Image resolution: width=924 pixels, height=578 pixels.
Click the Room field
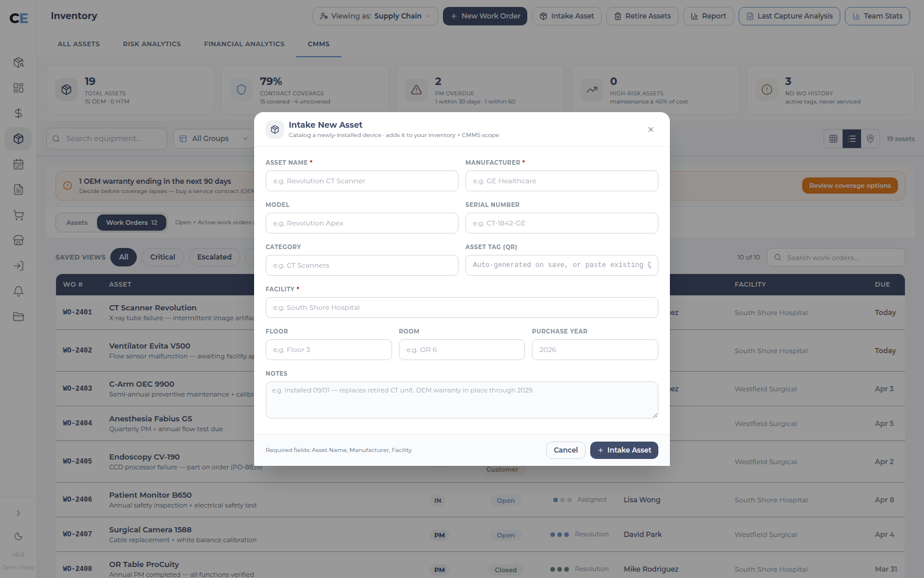tap(462, 350)
